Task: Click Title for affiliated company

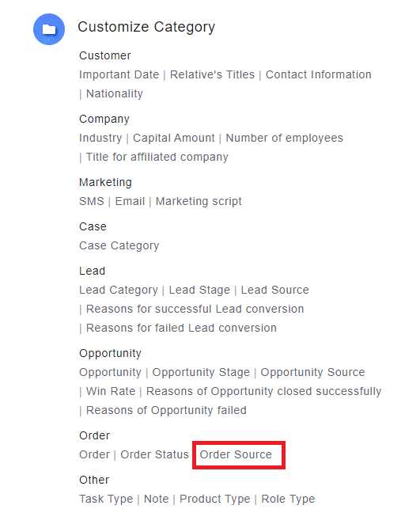Action: pyautogui.click(x=157, y=157)
